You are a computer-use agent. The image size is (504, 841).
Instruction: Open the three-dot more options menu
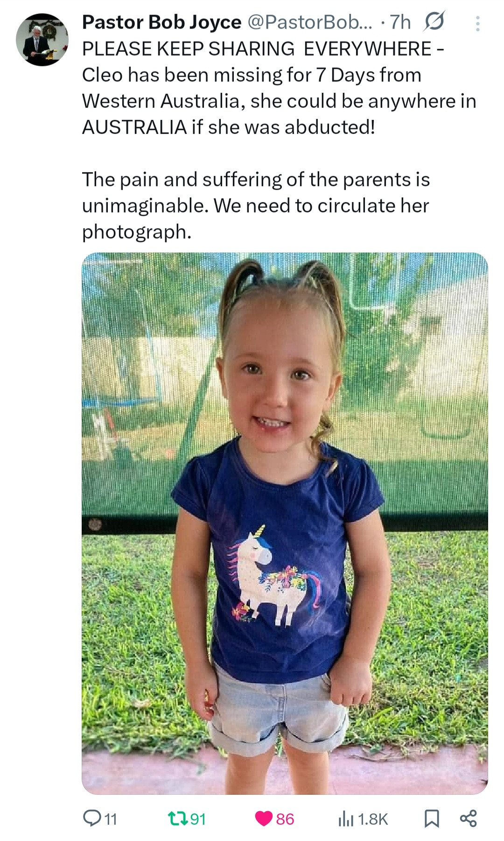(477, 23)
